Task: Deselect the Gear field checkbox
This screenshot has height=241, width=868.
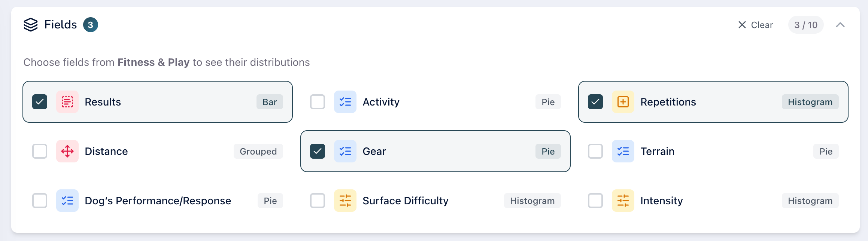Action: [x=318, y=151]
